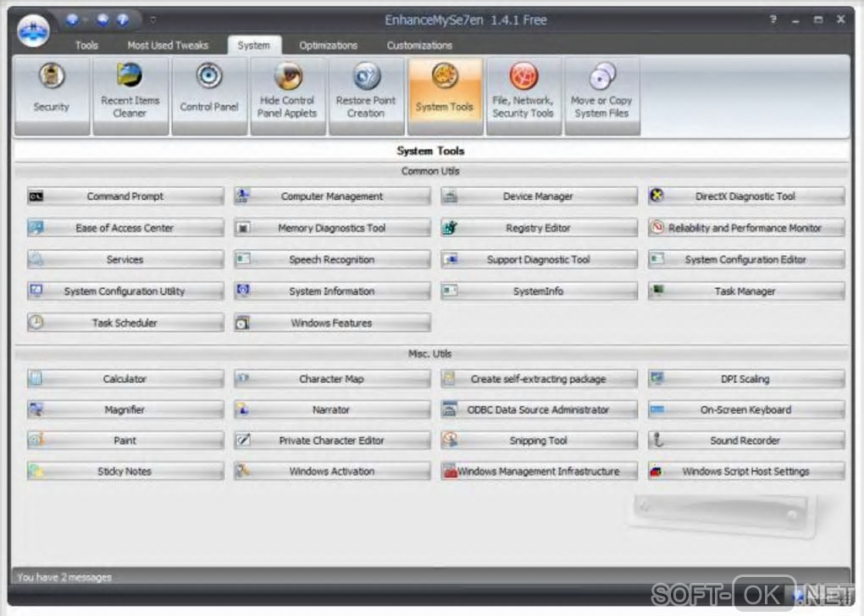Launch On-Screen Keyboard

745,409
